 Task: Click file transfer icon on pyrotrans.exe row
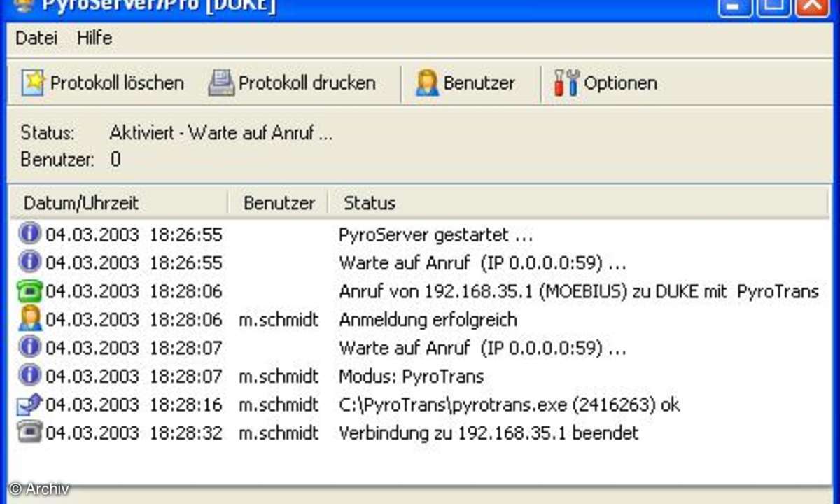coord(30,405)
